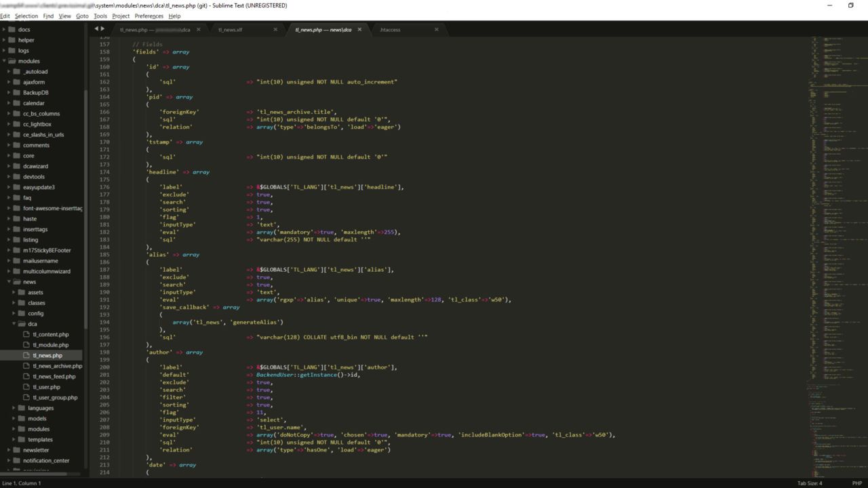Click the tl_news_archive.php file icon

pos(26,366)
